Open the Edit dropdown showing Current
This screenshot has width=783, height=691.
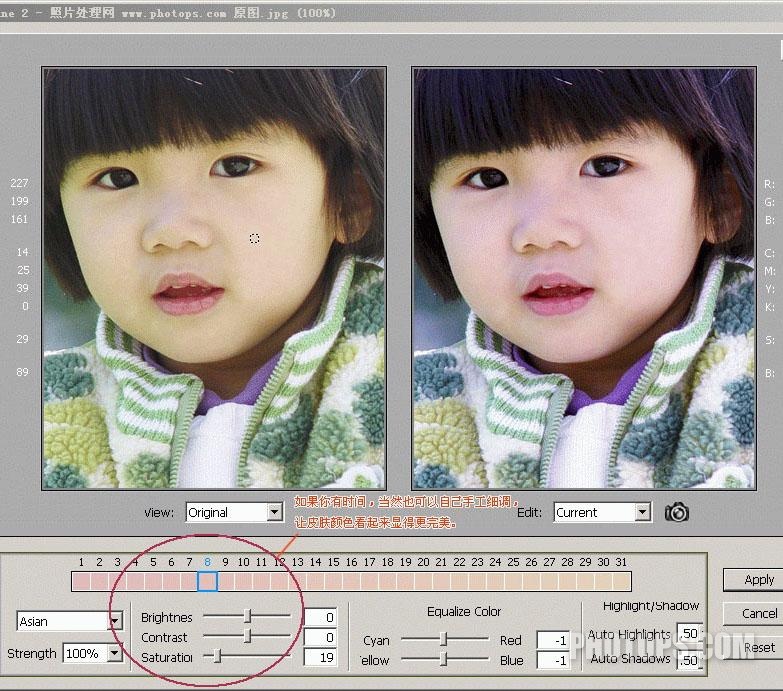click(x=602, y=512)
